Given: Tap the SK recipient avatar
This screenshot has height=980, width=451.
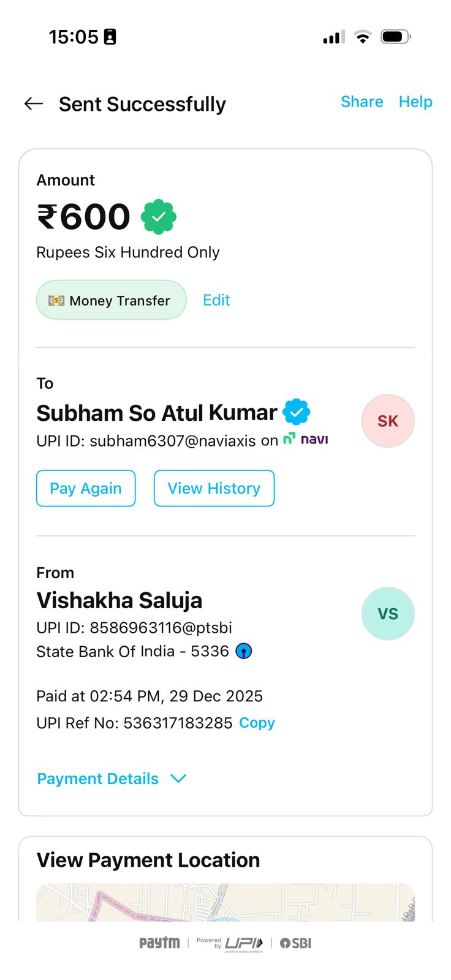Looking at the screenshot, I should coord(388,421).
